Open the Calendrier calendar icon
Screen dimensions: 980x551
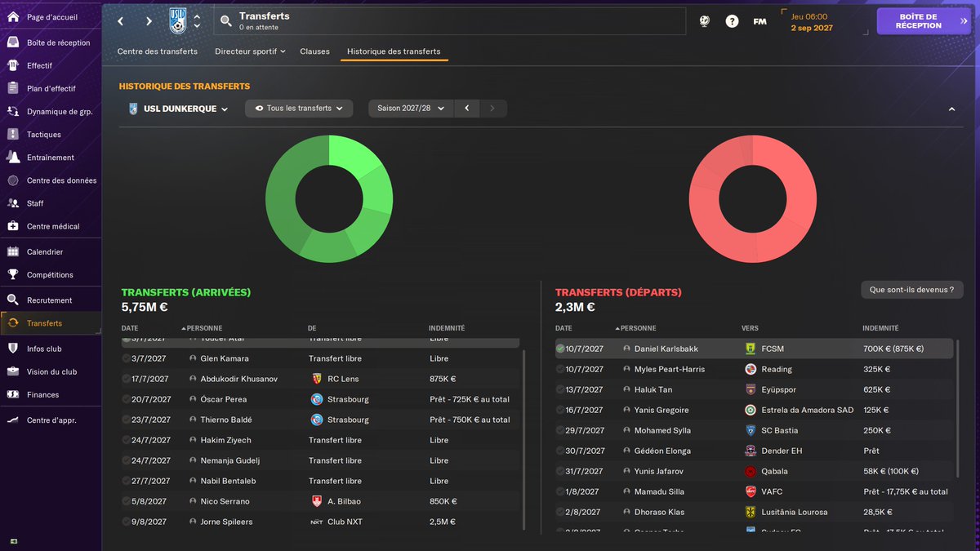coord(13,252)
